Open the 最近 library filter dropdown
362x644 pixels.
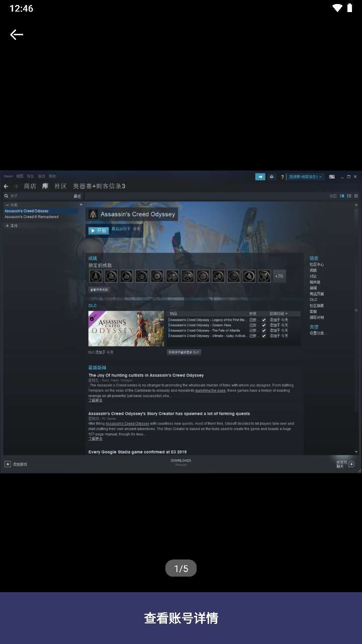pyautogui.click(x=77, y=196)
